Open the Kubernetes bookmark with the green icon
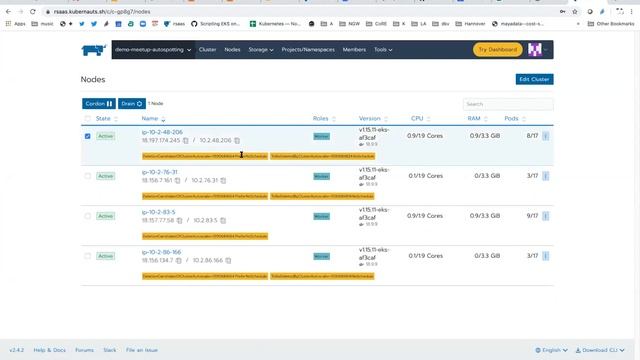This screenshot has width=640, height=360. point(275,24)
